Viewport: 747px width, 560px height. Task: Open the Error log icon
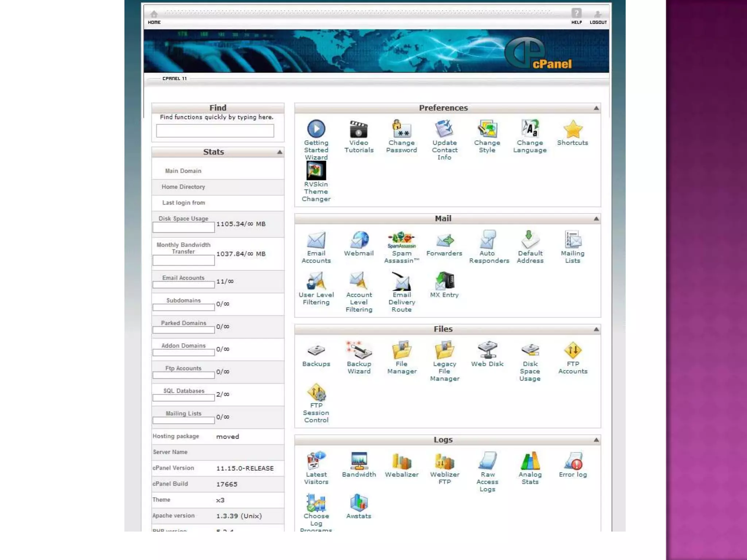coord(573,462)
